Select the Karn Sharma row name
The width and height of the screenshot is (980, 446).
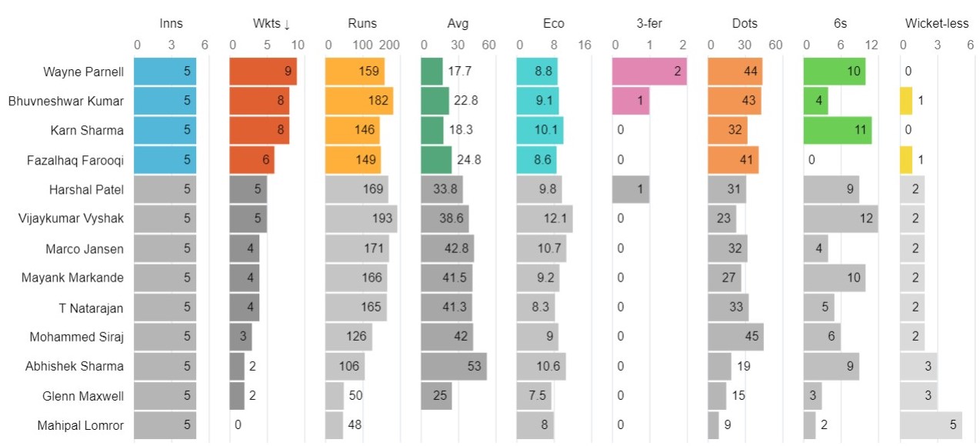[88, 130]
